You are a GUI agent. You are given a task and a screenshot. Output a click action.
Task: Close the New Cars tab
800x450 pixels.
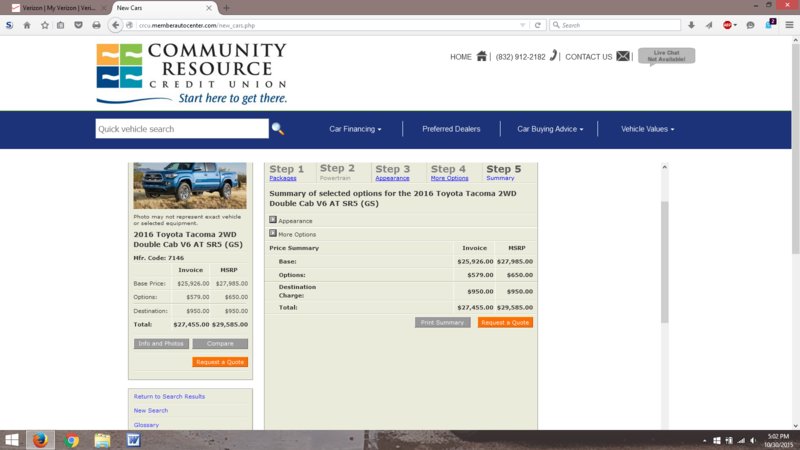pos(209,8)
